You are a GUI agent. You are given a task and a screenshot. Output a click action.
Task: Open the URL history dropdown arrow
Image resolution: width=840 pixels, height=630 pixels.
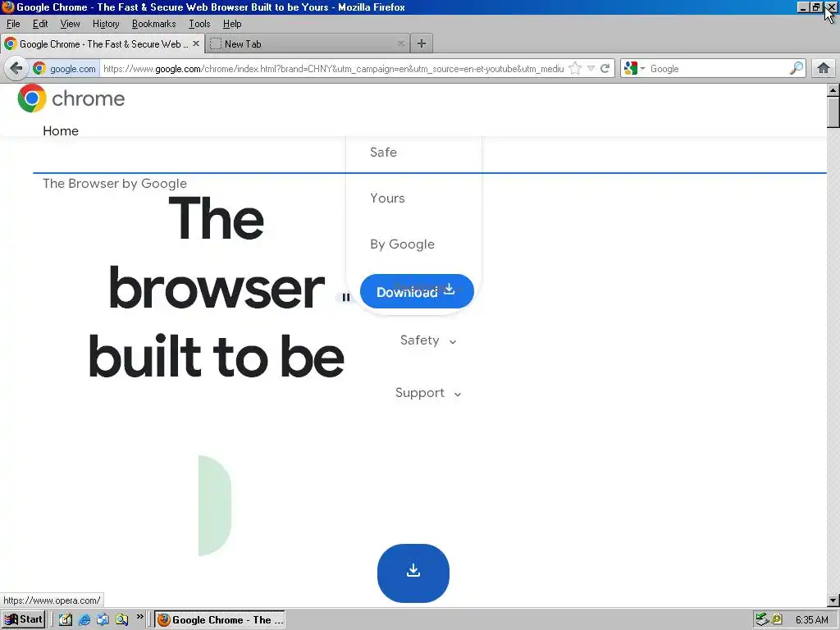pos(591,68)
